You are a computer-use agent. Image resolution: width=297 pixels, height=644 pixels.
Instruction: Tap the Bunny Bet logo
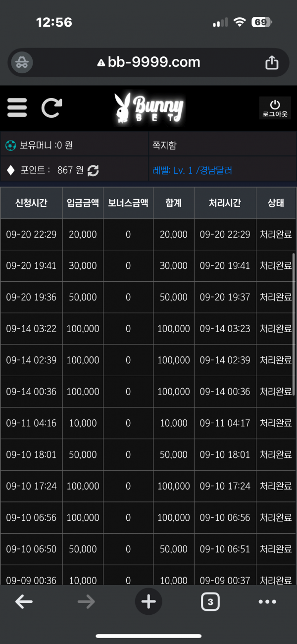(x=148, y=107)
